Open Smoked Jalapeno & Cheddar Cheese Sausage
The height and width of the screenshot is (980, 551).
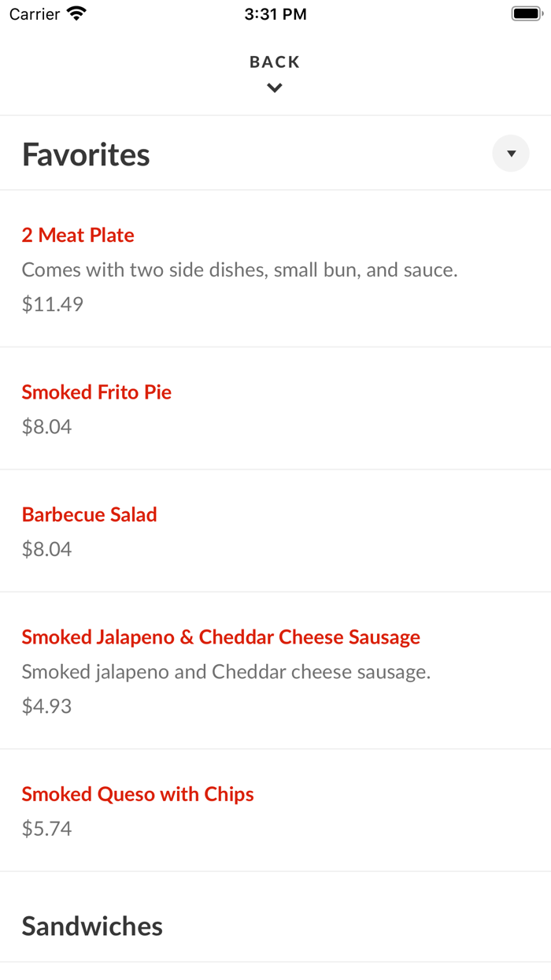[220, 637]
